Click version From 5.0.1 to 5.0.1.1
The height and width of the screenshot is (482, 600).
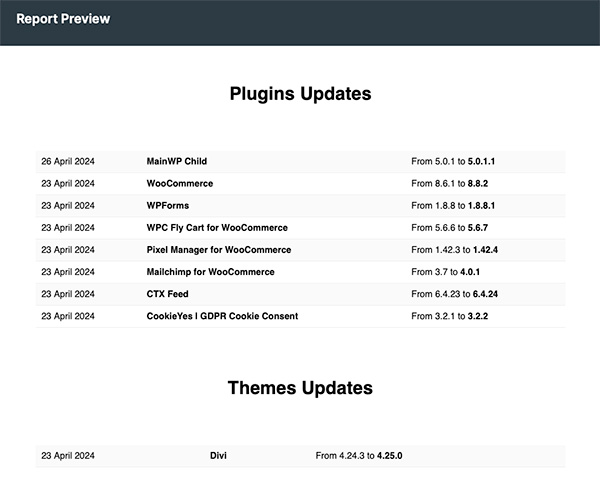coord(453,161)
